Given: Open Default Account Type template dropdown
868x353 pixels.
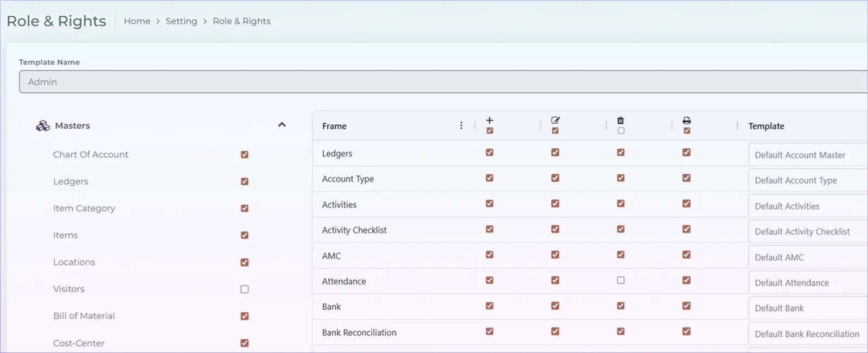Looking at the screenshot, I should (808, 180).
